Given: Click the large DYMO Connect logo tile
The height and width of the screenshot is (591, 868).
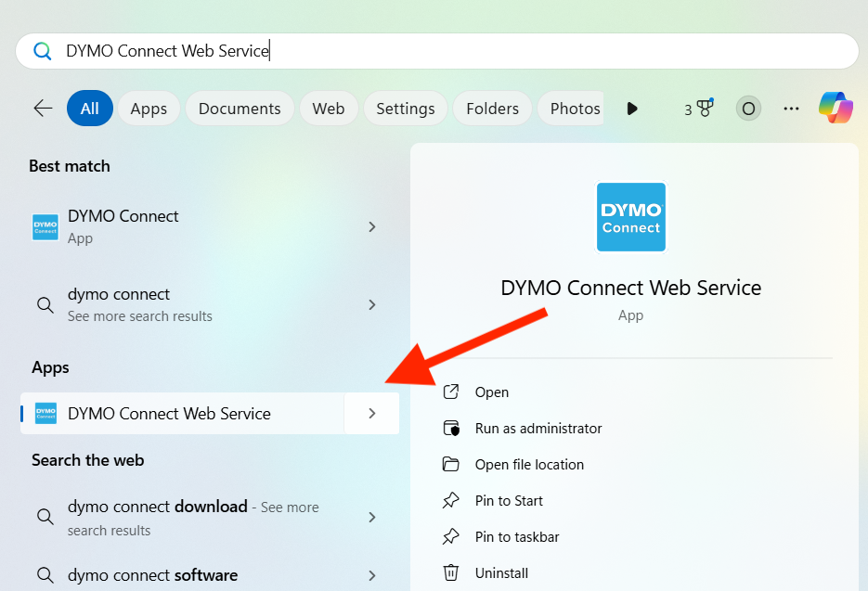Looking at the screenshot, I should click(x=630, y=217).
